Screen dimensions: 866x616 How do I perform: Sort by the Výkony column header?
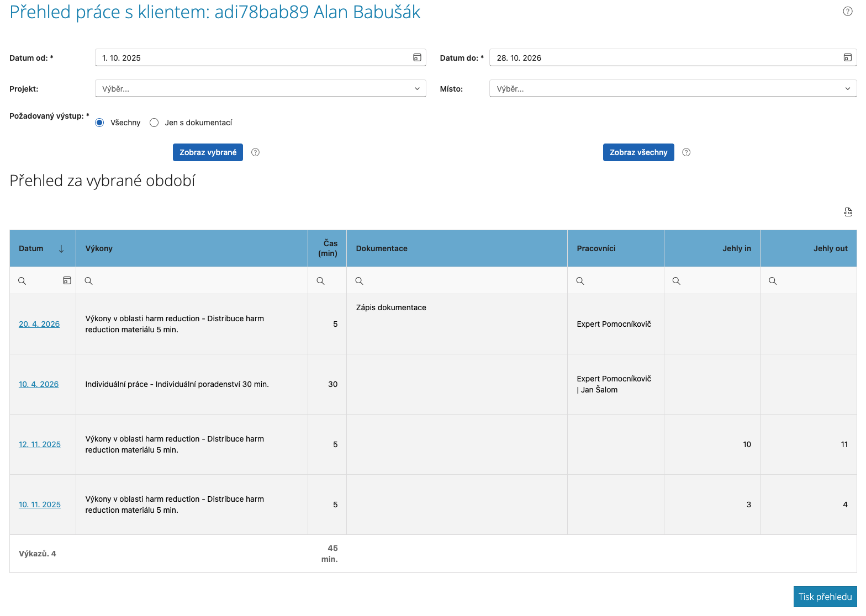[192, 248]
